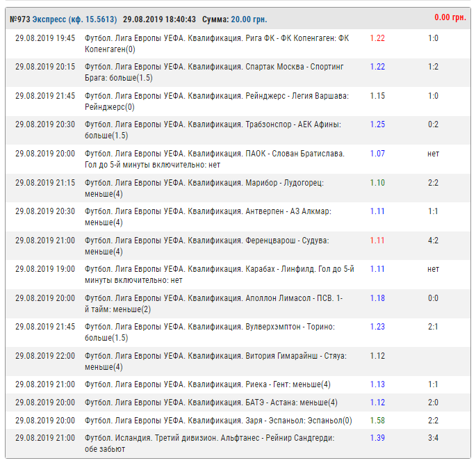
Task: Click odds 1.11 in the Карабах row
Action: (x=377, y=269)
